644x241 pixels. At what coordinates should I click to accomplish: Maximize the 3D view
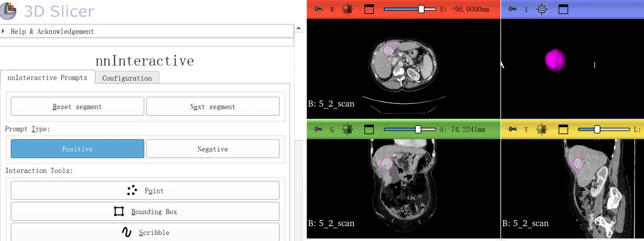pyautogui.click(x=563, y=9)
